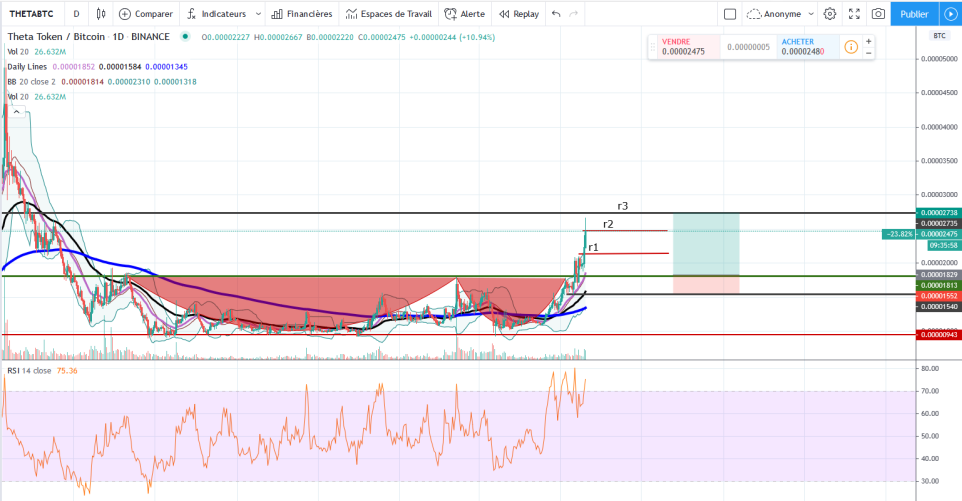Enter fullscreen chart mode

[854, 13]
